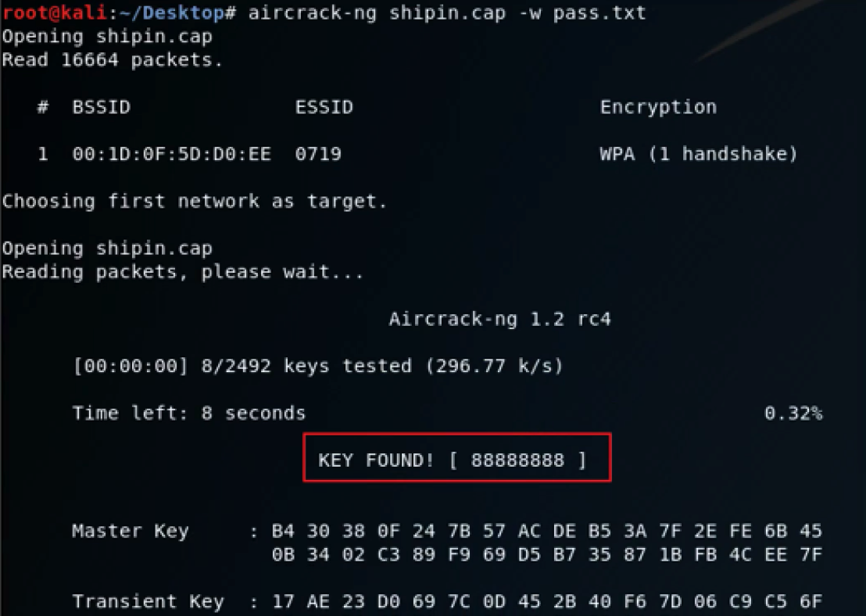Click the KEY FOUND 88888888 highlighted box
Viewport: 866px width, 616px height.
pyautogui.click(x=457, y=457)
